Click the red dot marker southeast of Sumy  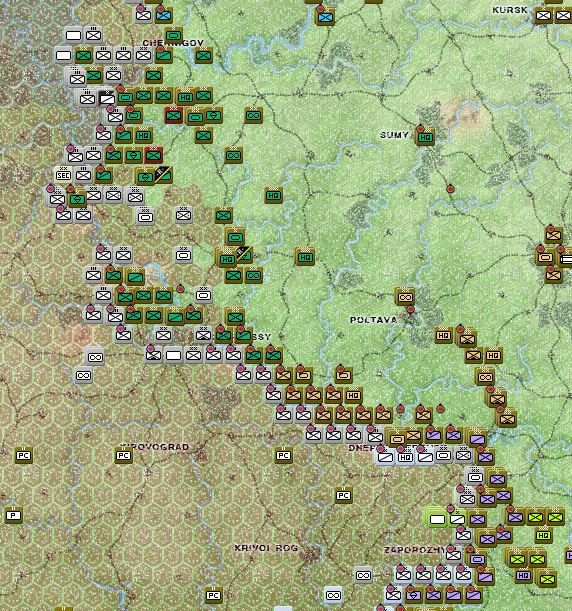pyautogui.click(x=450, y=189)
